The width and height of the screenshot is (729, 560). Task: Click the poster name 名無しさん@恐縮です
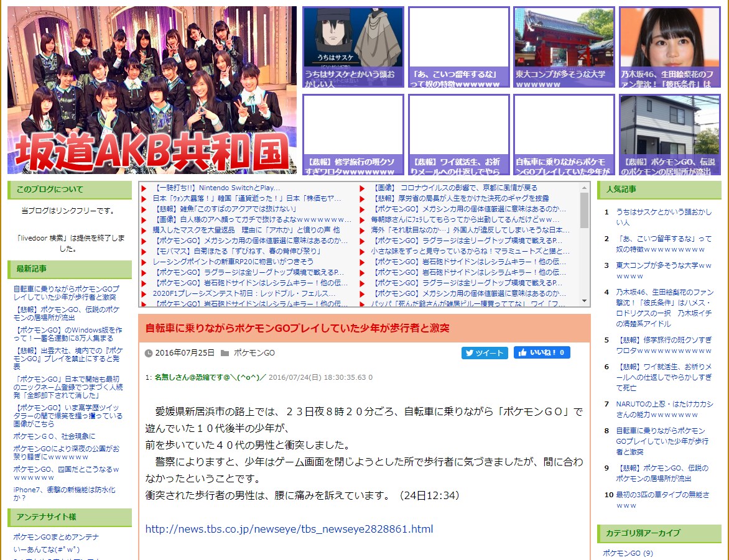[210, 377]
